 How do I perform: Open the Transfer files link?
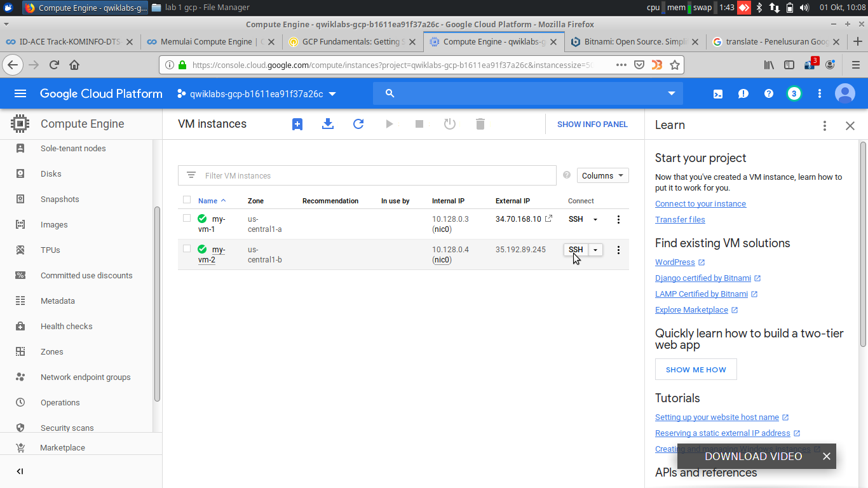[680, 220]
